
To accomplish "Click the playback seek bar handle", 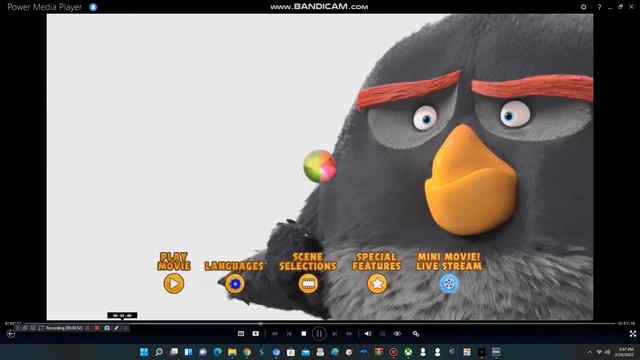I will 260,324.
